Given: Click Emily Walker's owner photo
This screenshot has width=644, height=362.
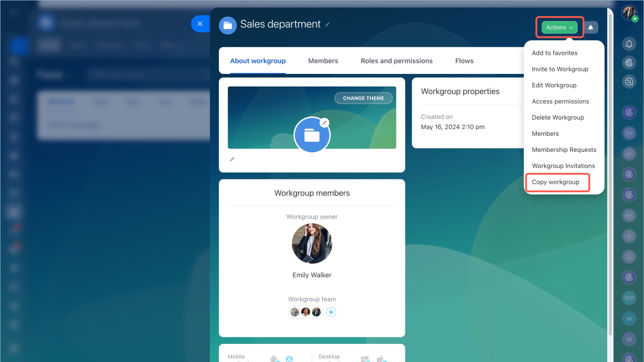Looking at the screenshot, I should point(312,243).
